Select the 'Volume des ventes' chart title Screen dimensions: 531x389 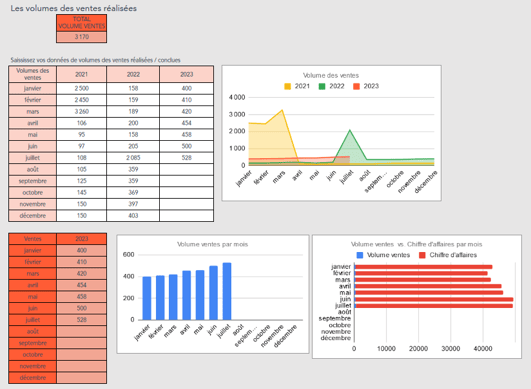click(331, 75)
